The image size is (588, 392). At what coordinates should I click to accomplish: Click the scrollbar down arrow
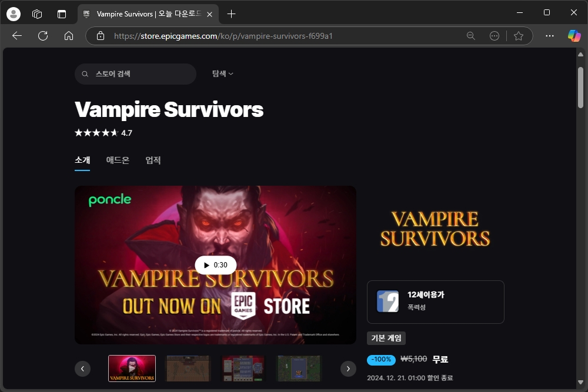[580, 382]
